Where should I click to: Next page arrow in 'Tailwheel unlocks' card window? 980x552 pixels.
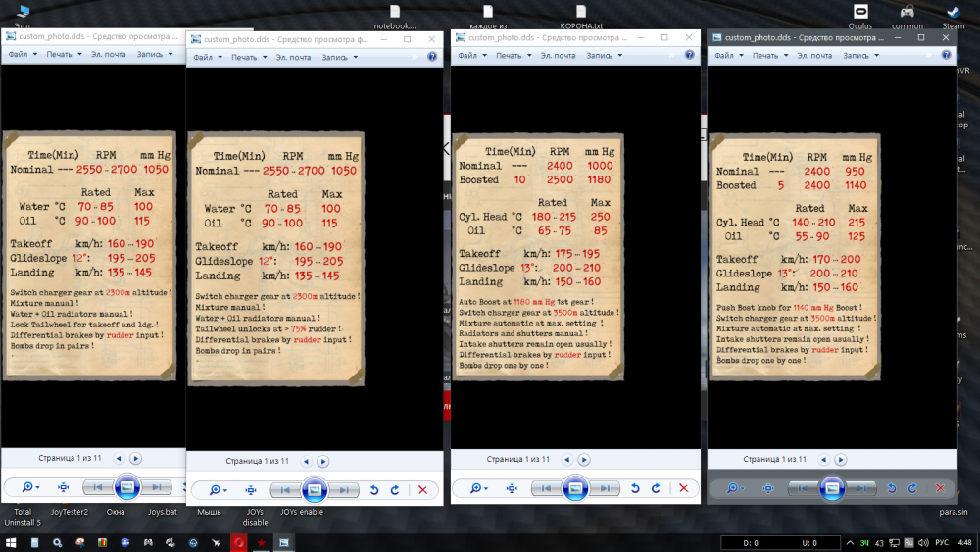pyautogui.click(x=323, y=462)
